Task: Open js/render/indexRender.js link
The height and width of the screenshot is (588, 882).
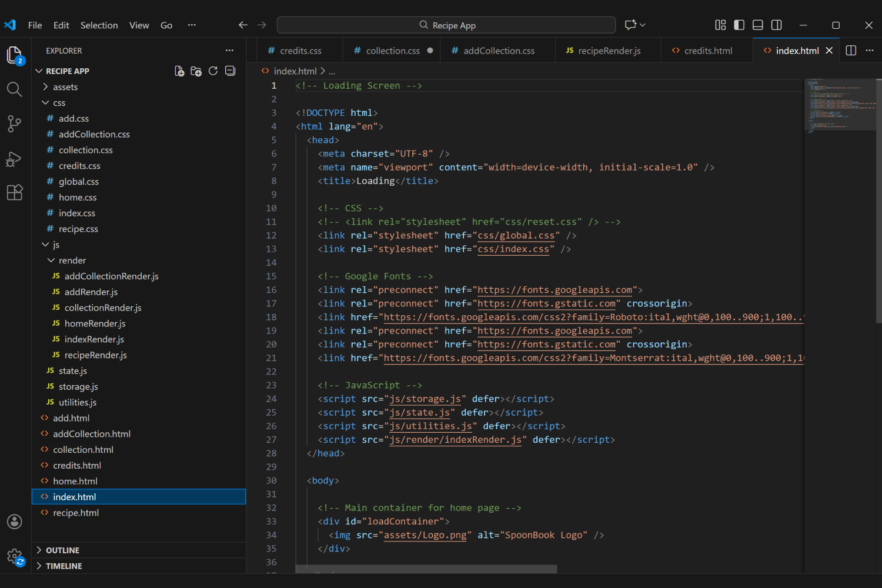Action: [x=456, y=439]
